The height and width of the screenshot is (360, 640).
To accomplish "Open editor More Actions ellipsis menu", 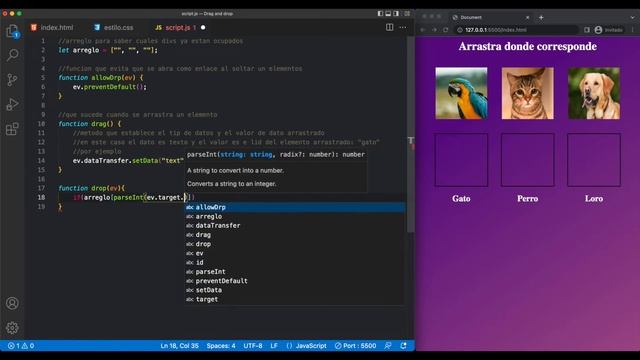I will tap(403, 27).
